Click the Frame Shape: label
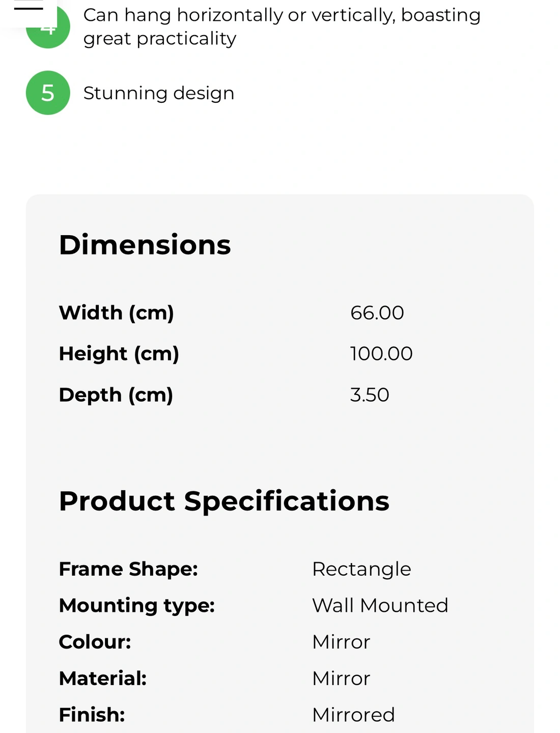 coord(128,569)
